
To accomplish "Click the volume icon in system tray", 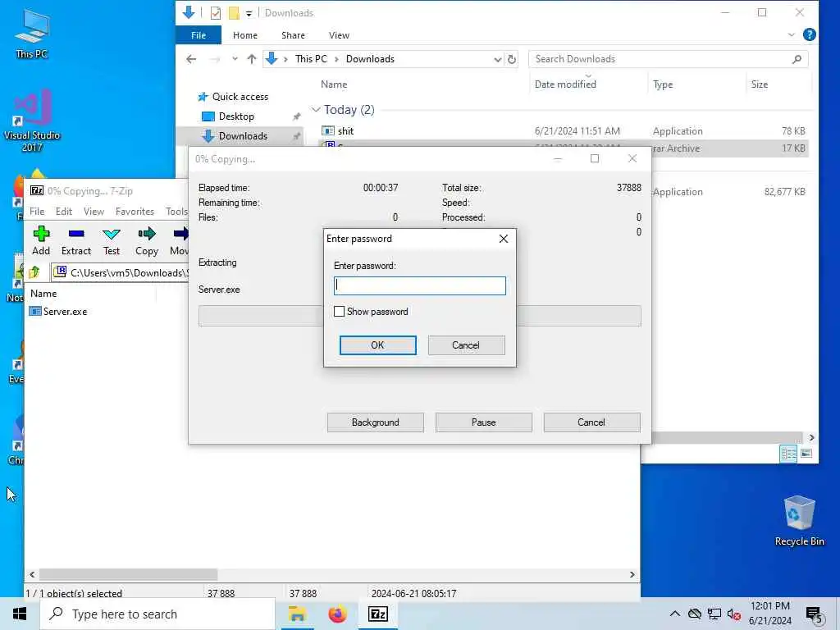I will [x=734, y=614].
